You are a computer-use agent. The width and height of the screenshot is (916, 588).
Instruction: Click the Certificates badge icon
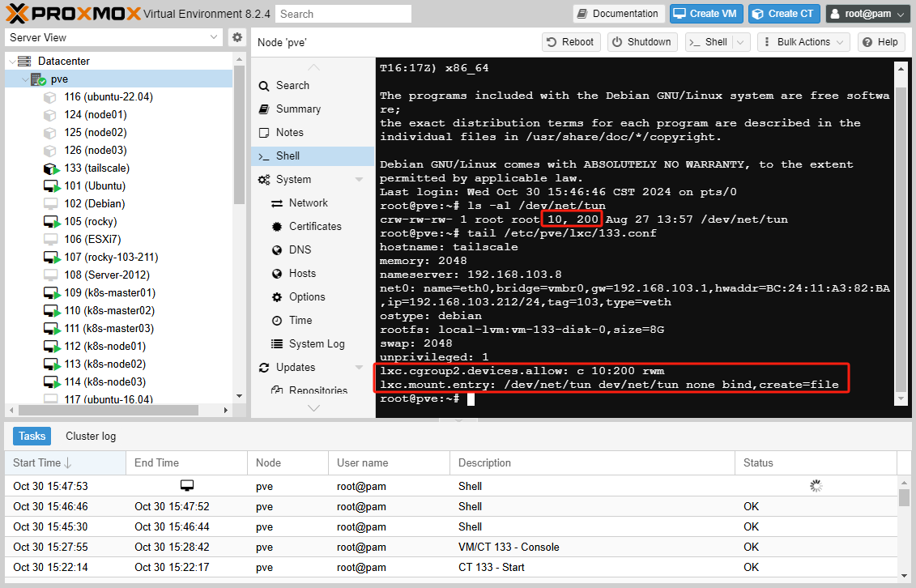point(277,227)
